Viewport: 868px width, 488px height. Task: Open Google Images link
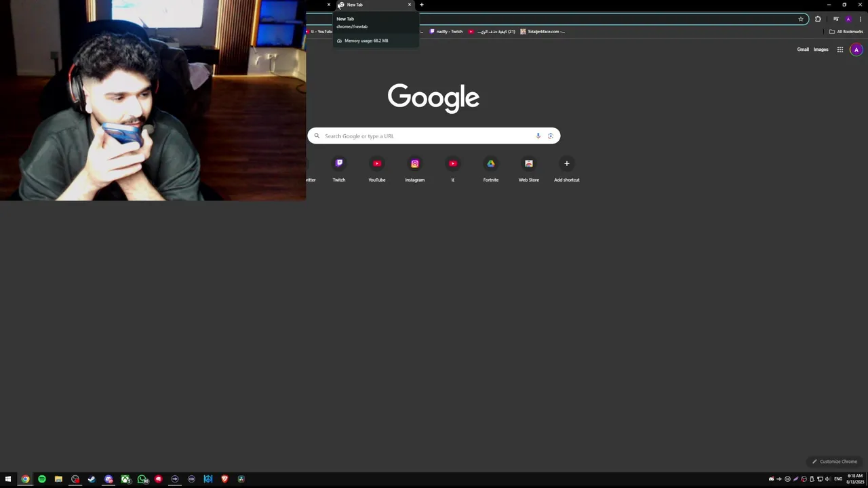click(821, 49)
